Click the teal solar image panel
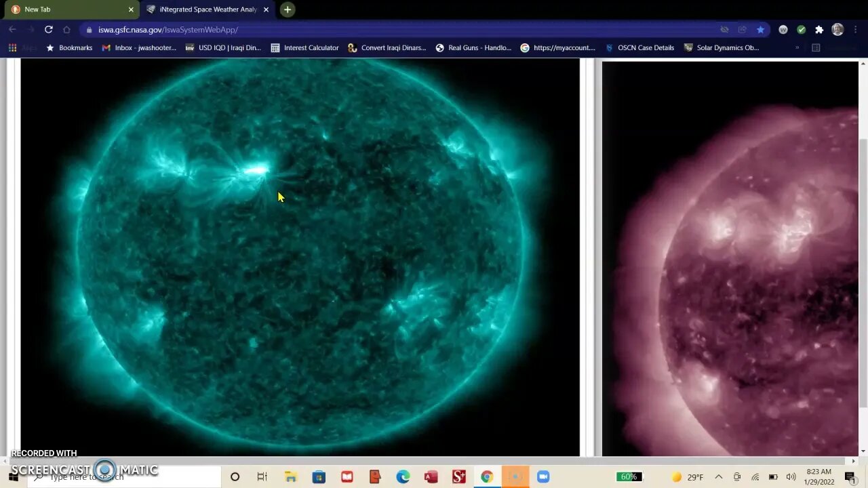The width and height of the screenshot is (868, 488). pos(300,257)
